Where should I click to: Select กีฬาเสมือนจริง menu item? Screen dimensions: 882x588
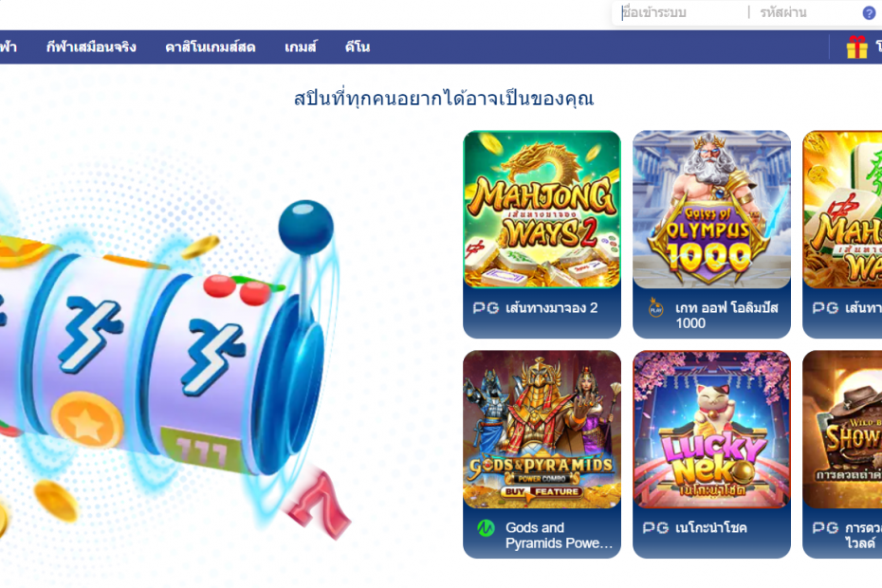(91, 47)
